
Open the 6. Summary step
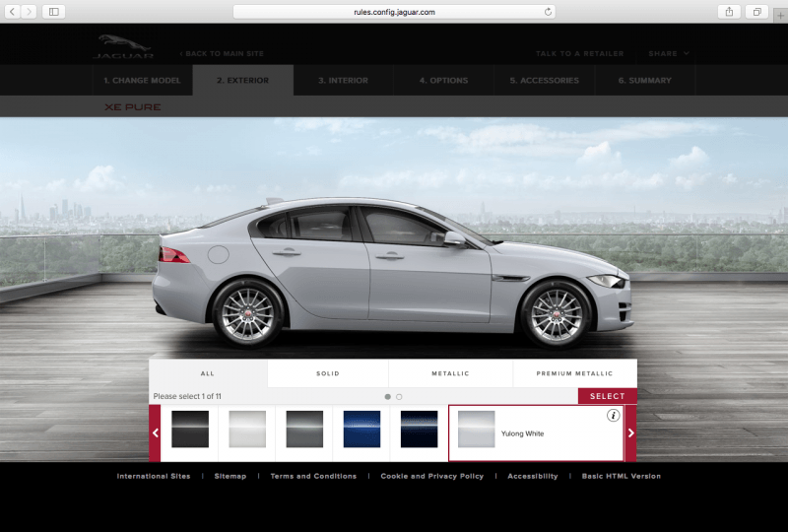pos(645,80)
